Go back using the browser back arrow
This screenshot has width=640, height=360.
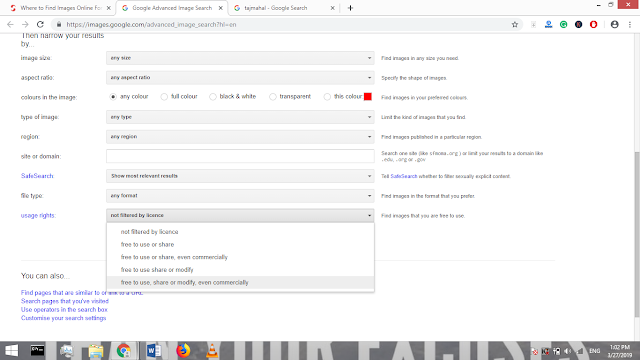tap(10, 24)
